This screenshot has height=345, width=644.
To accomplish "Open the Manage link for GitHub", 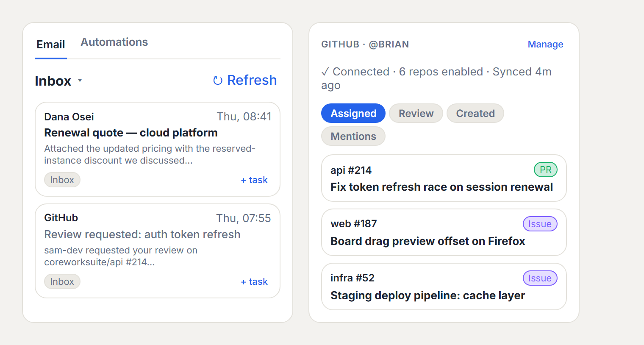I will (545, 44).
